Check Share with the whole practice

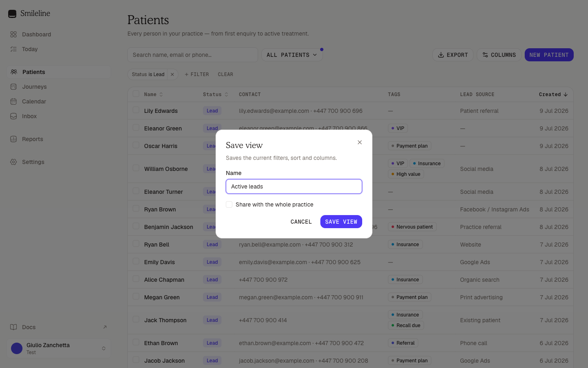click(x=229, y=204)
